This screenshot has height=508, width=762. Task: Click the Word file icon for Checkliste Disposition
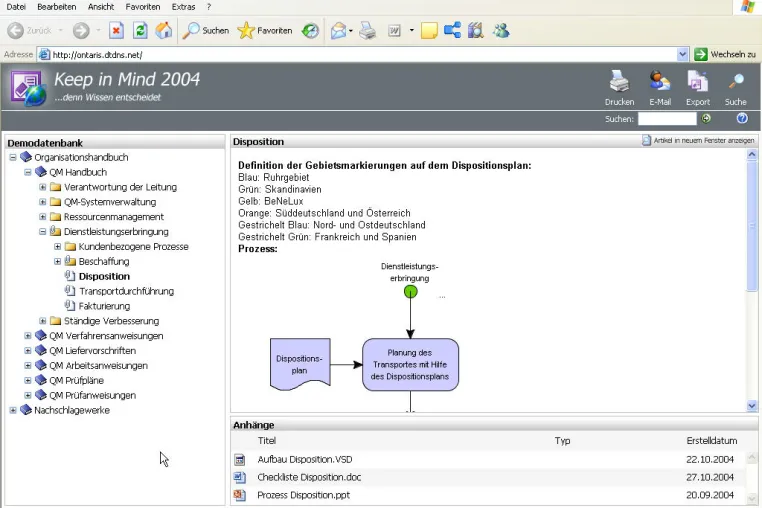coord(240,477)
